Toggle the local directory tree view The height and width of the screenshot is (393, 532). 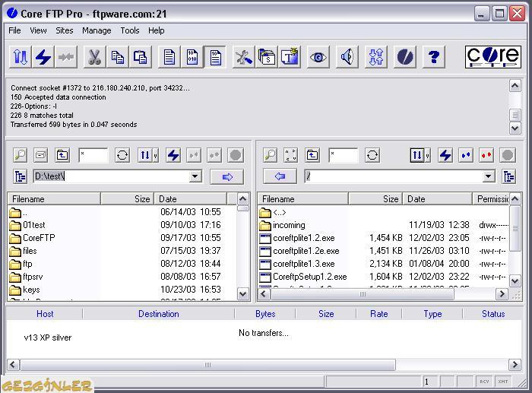(x=20, y=176)
